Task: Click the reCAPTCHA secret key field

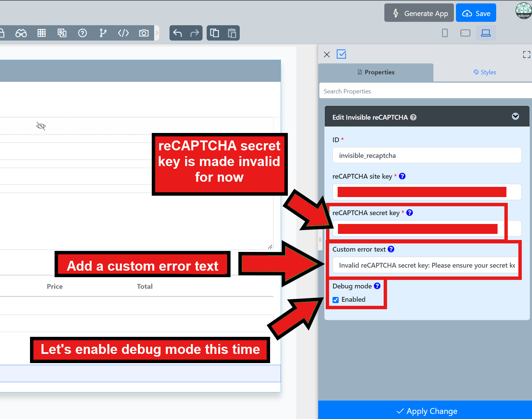Action: pyautogui.click(x=427, y=228)
